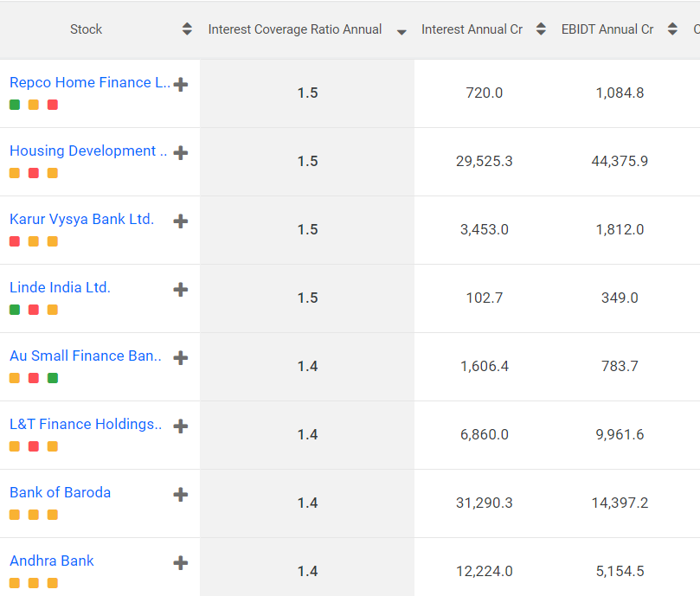Select EBIDT value 14,397.2

620,503
